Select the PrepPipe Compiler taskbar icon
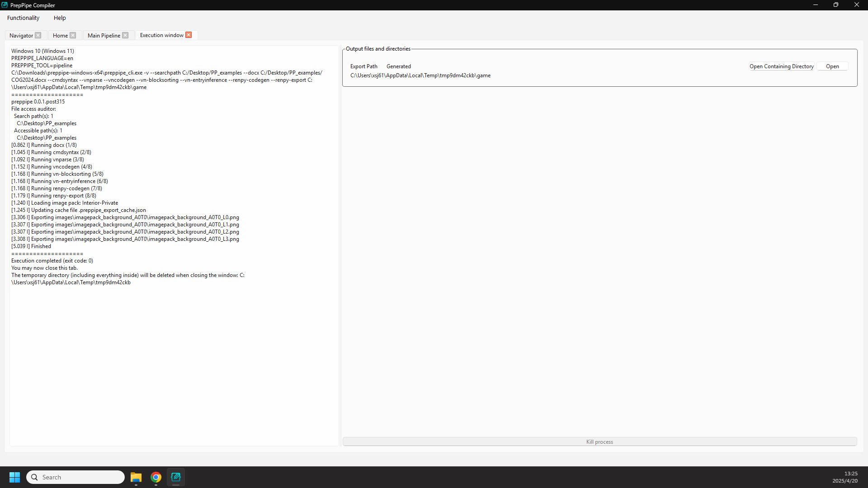This screenshot has height=488, width=868. tap(175, 477)
